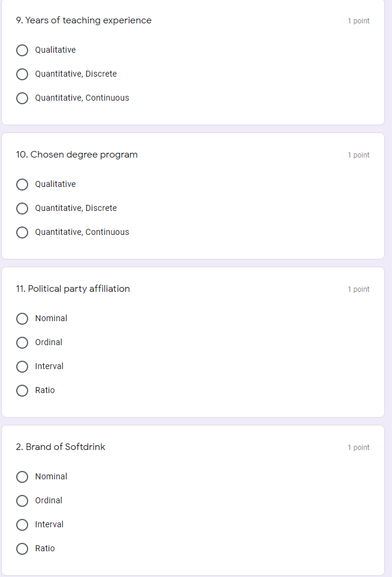Click the Chosen degree program question title

(77, 154)
